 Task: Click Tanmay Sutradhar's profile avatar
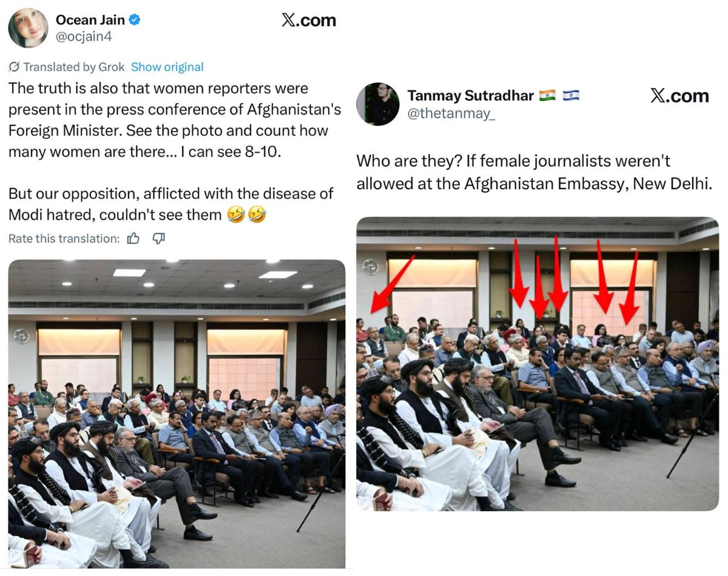[x=377, y=104]
